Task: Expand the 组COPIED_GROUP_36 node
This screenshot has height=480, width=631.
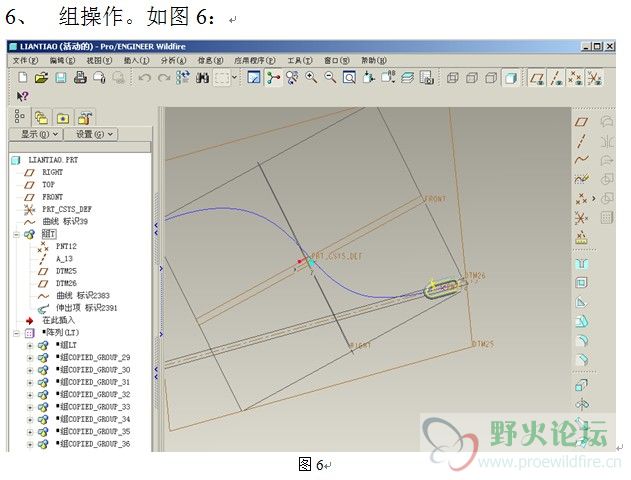Action: coord(29,444)
